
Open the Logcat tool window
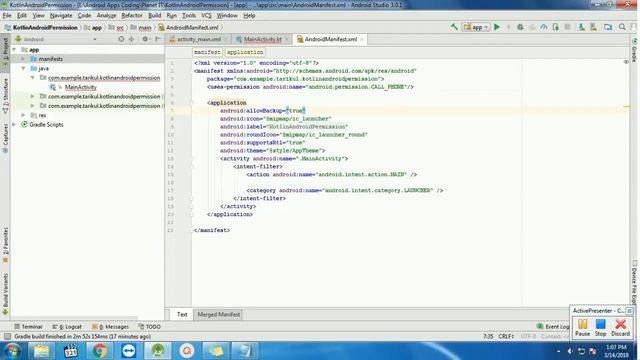[67, 327]
